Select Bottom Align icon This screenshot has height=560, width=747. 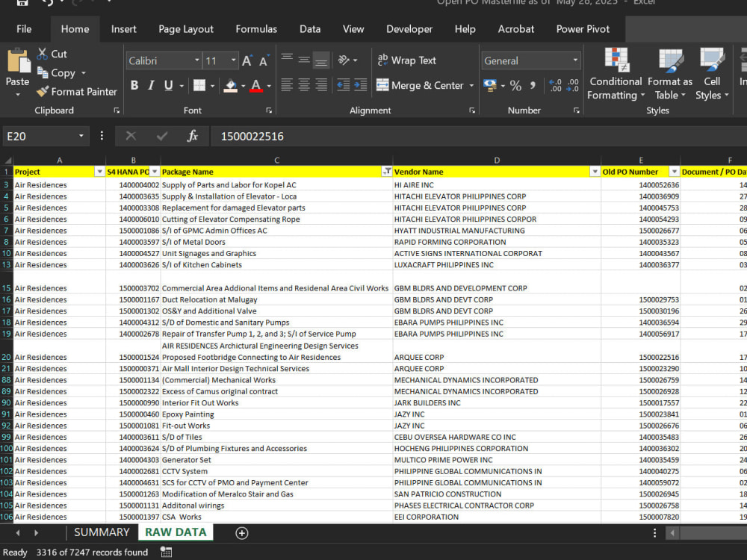321,60
